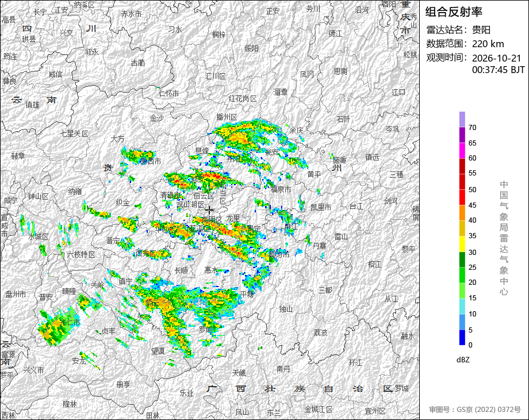Viewport: 529px width, 420px height.
Task: Click the 兴义市 label on map
Action: pos(34,370)
